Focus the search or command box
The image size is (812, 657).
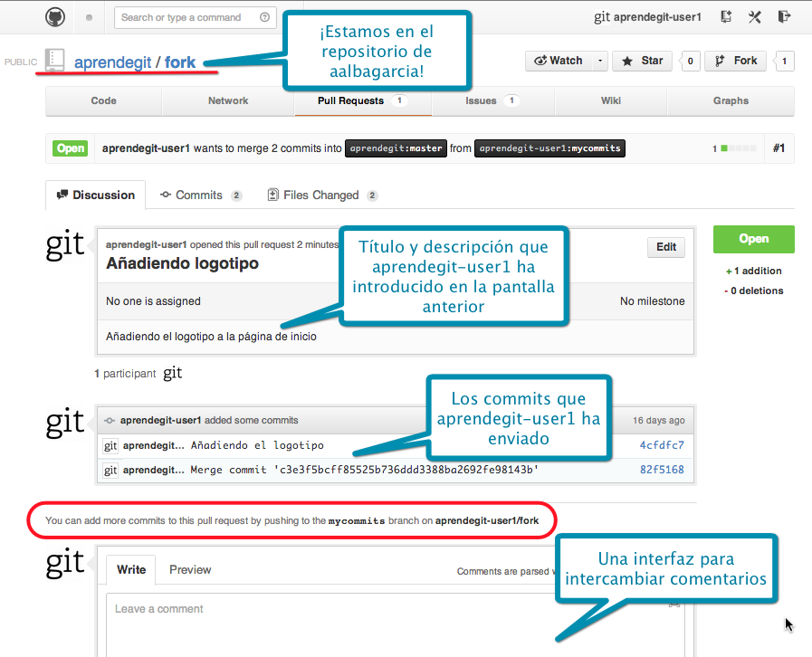(186, 17)
